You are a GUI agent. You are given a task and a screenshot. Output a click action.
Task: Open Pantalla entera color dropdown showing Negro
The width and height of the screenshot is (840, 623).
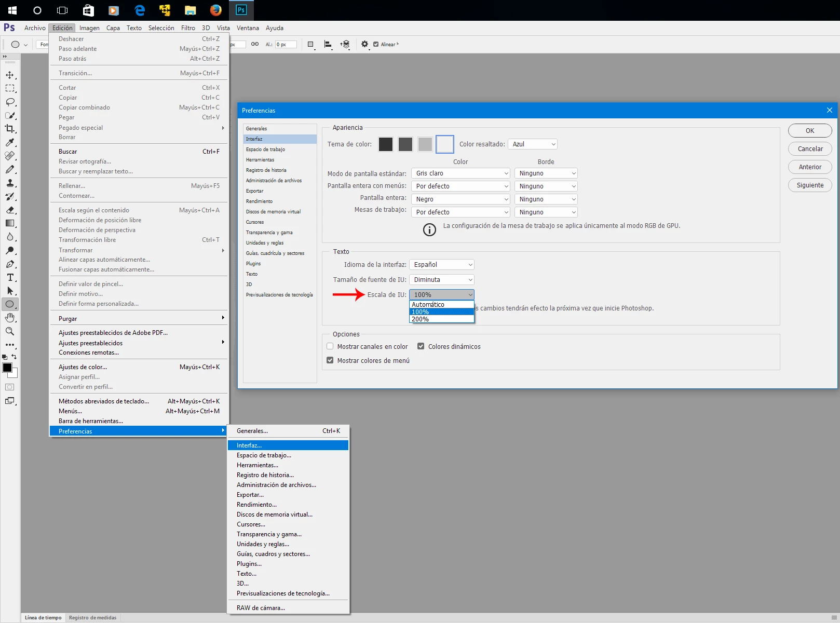point(460,199)
